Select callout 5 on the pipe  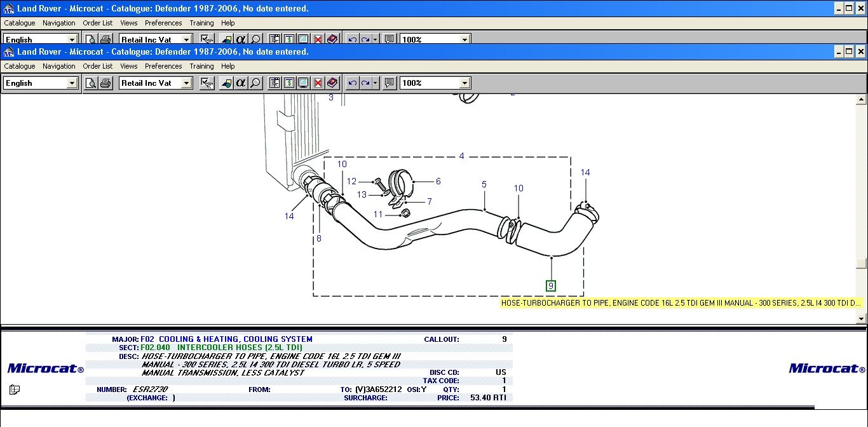click(x=484, y=184)
